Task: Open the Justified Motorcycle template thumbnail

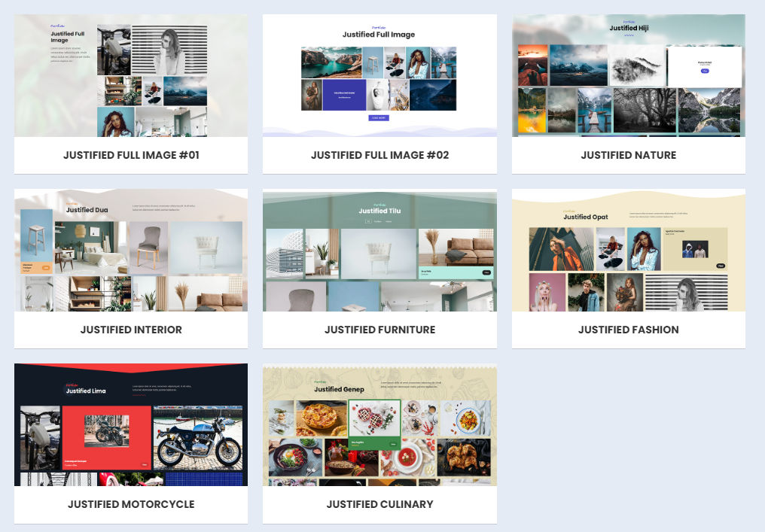Action: tap(131, 424)
